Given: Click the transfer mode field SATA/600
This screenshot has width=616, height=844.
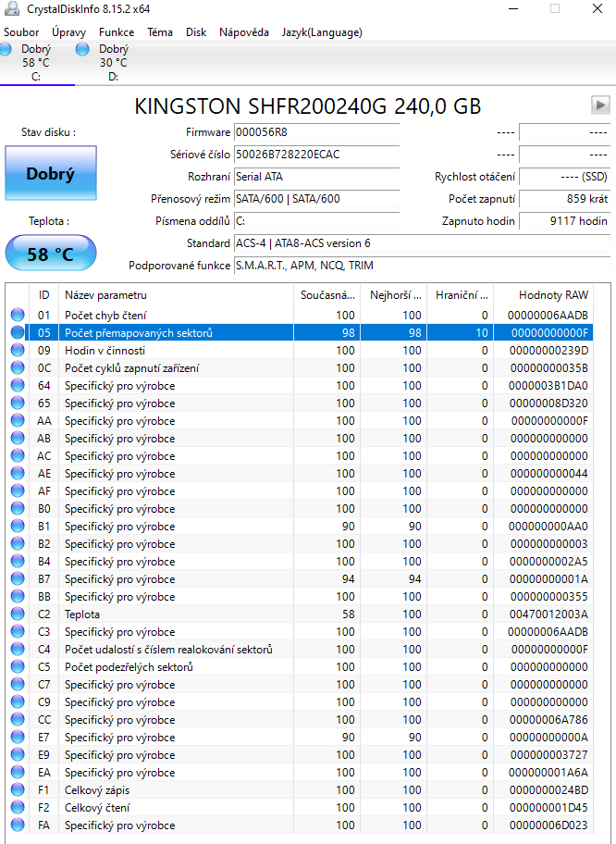Looking at the screenshot, I should pos(317,199).
